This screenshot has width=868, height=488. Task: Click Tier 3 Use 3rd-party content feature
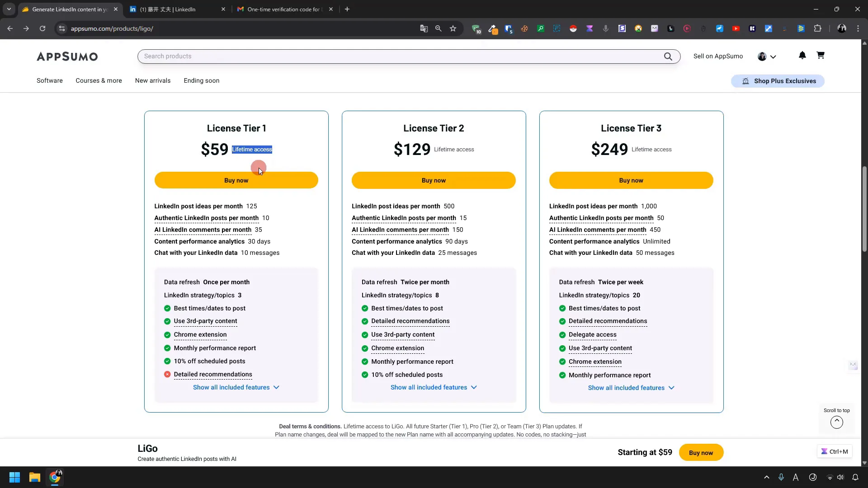click(x=600, y=348)
